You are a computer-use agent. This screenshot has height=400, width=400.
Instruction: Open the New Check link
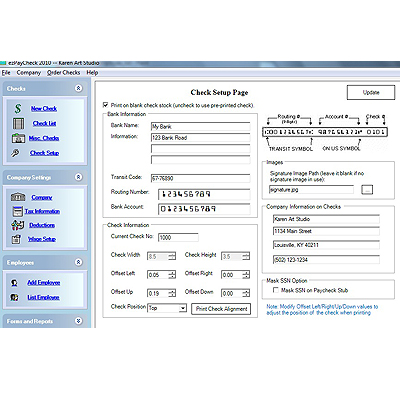pyautogui.click(x=44, y=109)
